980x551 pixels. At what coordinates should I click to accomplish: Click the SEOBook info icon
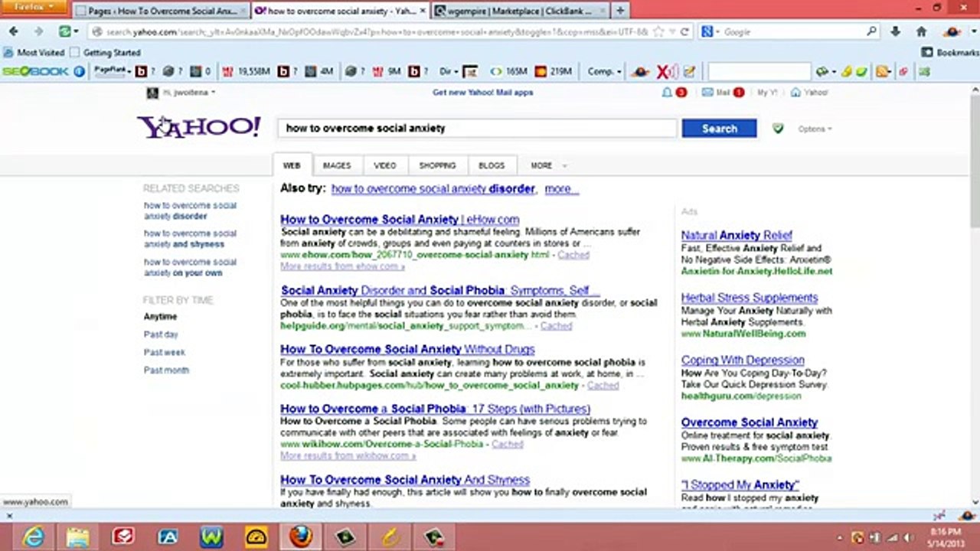(x=79, y=71)
